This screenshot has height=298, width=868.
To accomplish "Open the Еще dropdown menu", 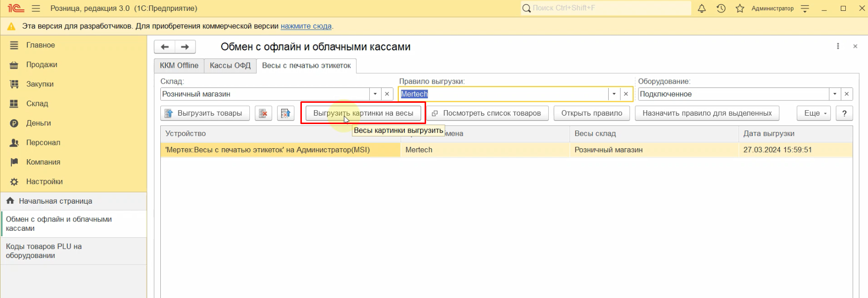I will (x=814, y=113).
